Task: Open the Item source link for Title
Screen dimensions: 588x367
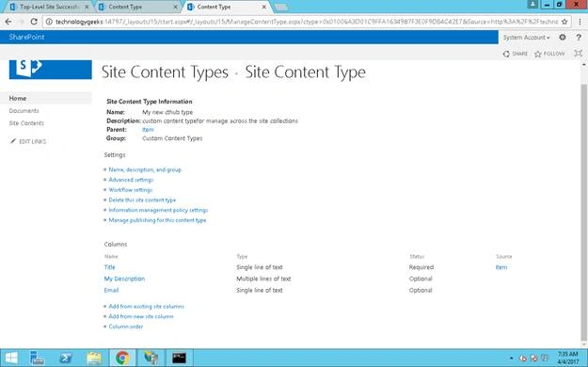Action: (501, 267)
